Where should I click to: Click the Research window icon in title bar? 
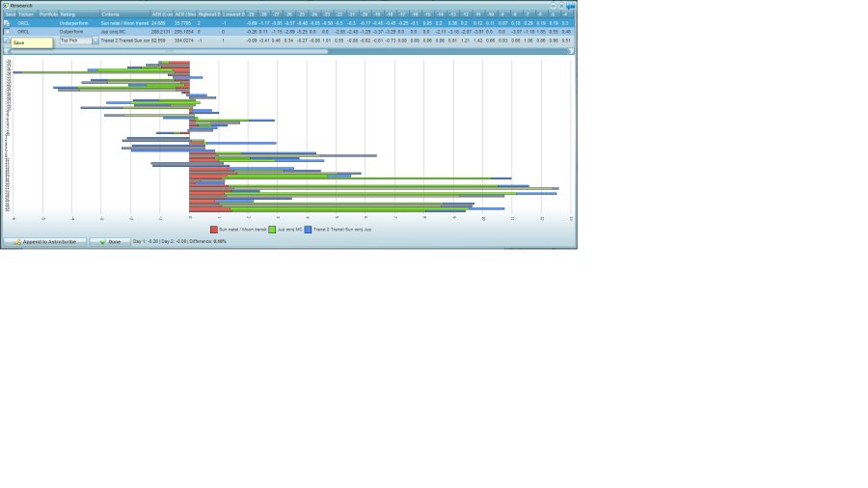pyautogui.click(x=5, y=5)
